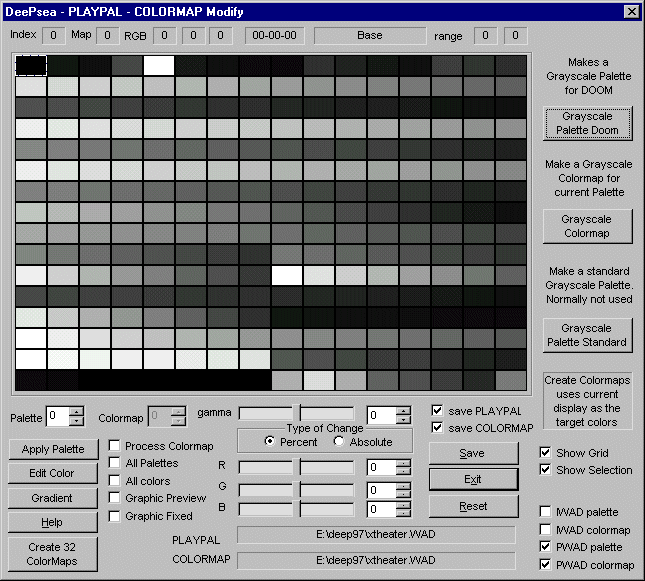Viewport: 645px width, 581px height.
Task: Disable the Show Grid checkbox
Action: 545,453
